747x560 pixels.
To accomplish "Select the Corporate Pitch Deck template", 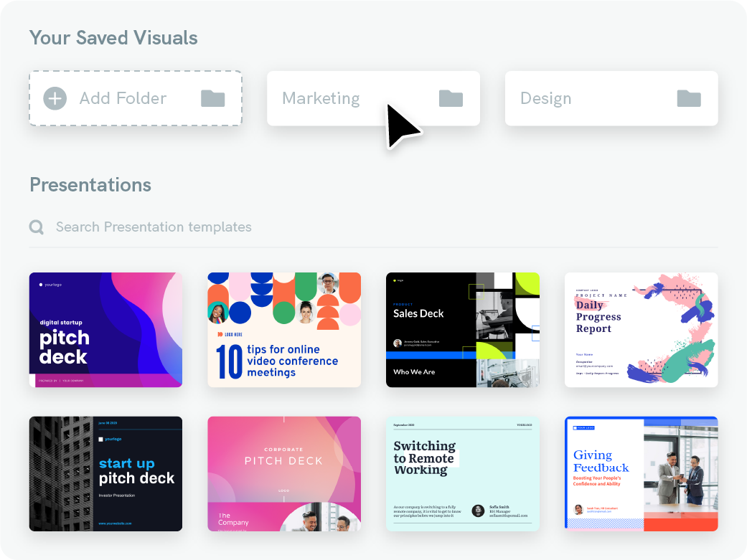I will 284,474.
